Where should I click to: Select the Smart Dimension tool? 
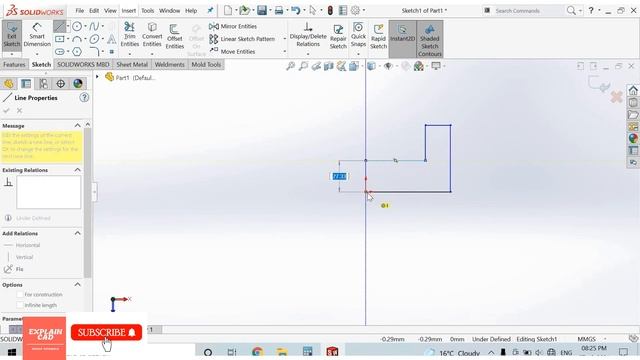click(x=37, y=36)
